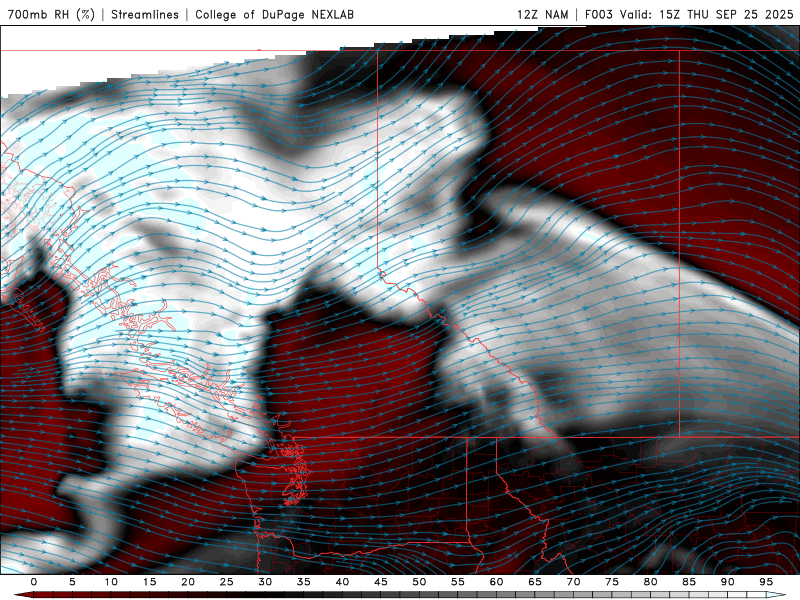
Task: Click the "0" label on the color scale
Action: pos(34,582)
